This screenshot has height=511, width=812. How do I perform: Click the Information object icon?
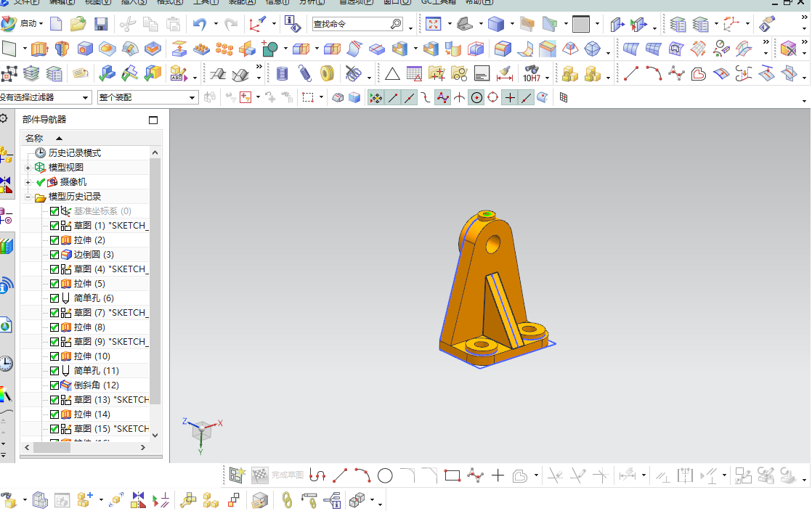pyautogui.click(x=293, y=24)
